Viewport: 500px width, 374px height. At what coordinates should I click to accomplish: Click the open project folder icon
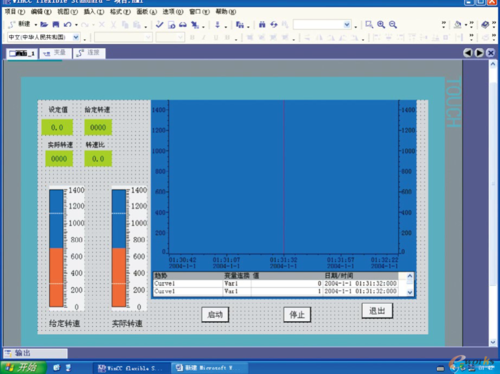[44, 25]
